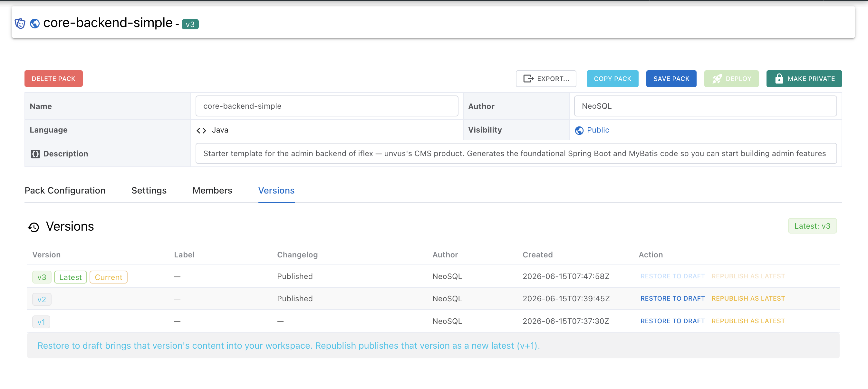Restore v1 to draft
The width and height of the screenshot is (868, 389).
[x=672, y=321]
